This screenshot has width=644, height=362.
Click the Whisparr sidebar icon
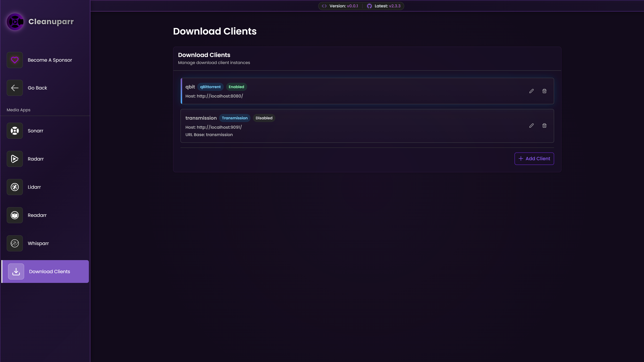(15, 243)
